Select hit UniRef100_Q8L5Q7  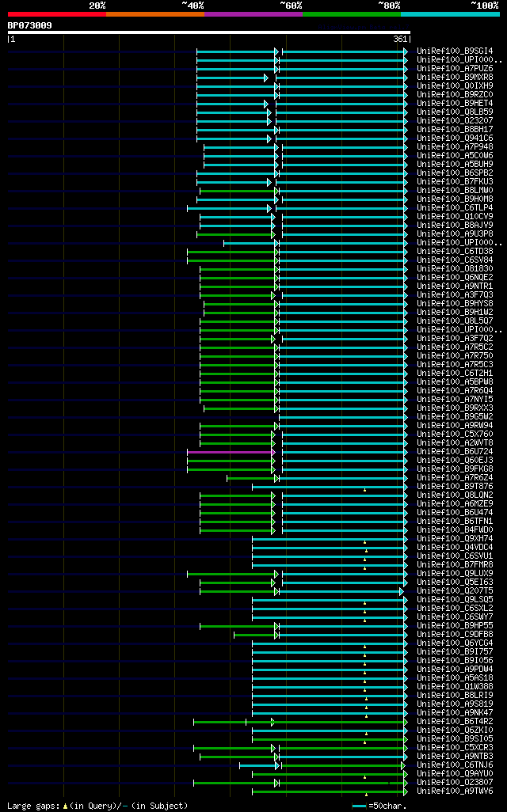[456, 321]
